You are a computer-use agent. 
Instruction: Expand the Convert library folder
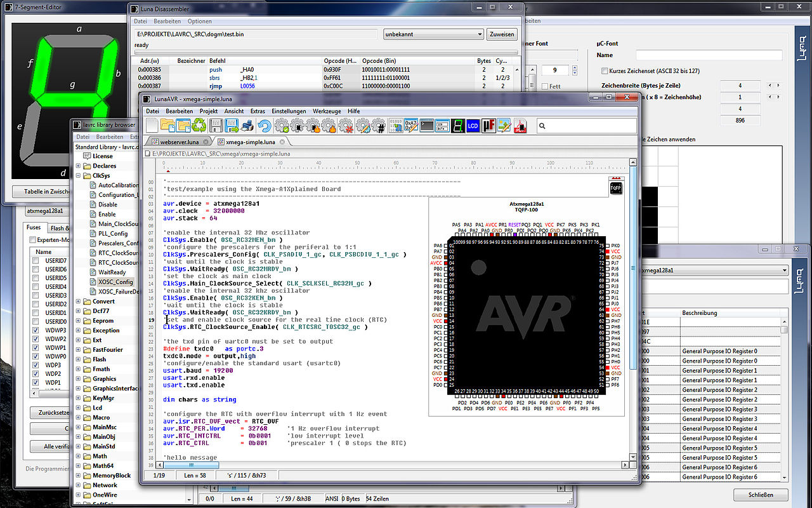pos(79,302)
